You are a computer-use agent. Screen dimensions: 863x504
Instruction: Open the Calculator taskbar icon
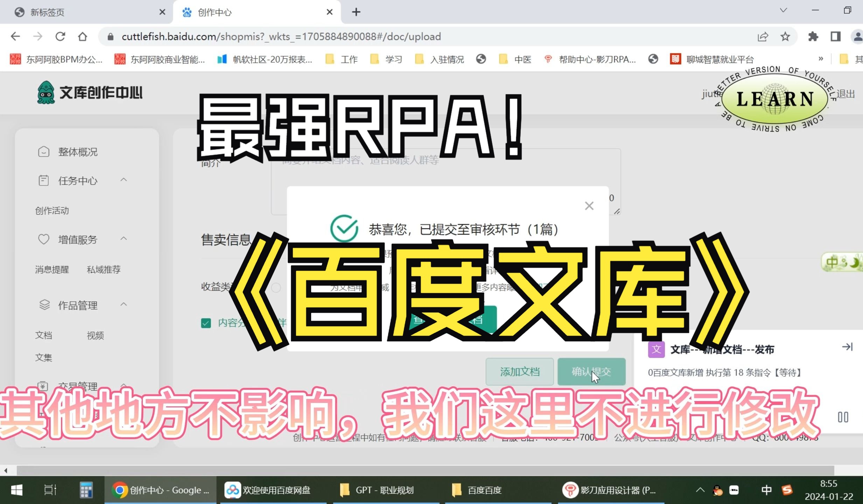[x=86, y=490]
